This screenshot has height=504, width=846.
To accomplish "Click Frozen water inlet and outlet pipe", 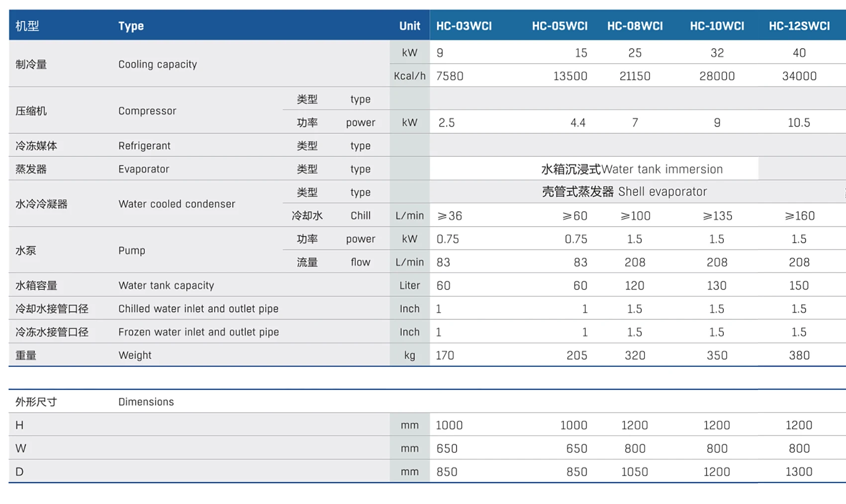I will pyautogui.click(x=198, y=332).
